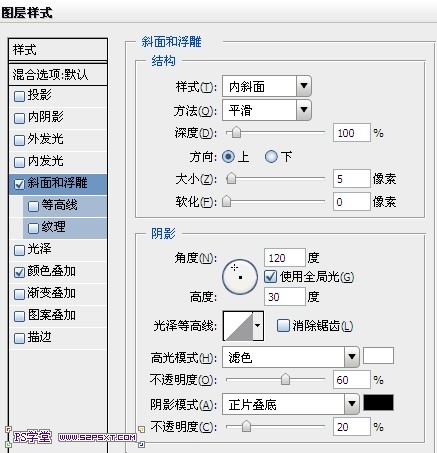This screenshot has width=437, height=453.
Task: Open the gloss contour picker arrow
Action: coord(258,326)
